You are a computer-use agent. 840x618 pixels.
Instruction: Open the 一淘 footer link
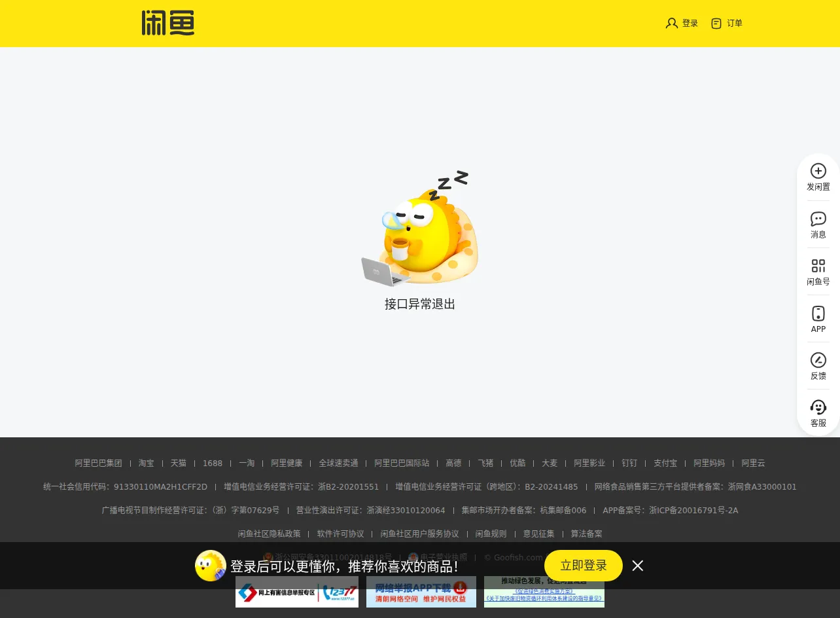247,463
